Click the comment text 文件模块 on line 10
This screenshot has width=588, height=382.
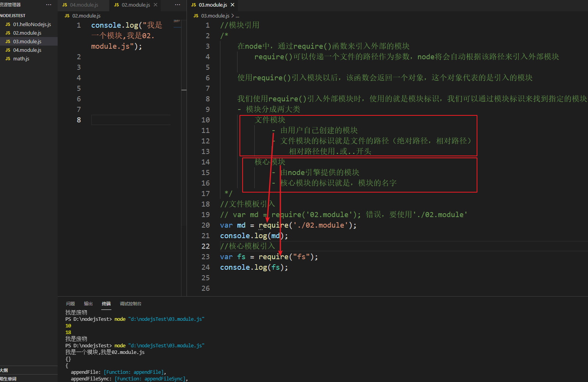coord(270,120)
